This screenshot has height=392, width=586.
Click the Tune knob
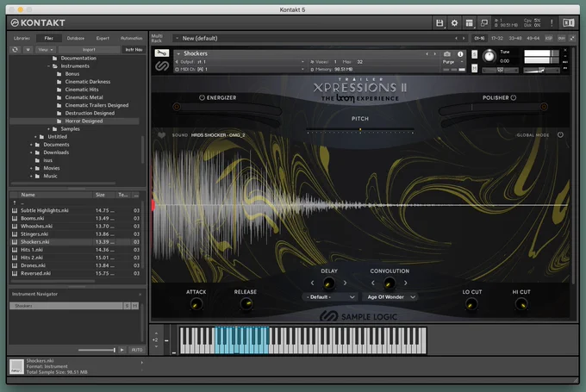pos(489,56)
